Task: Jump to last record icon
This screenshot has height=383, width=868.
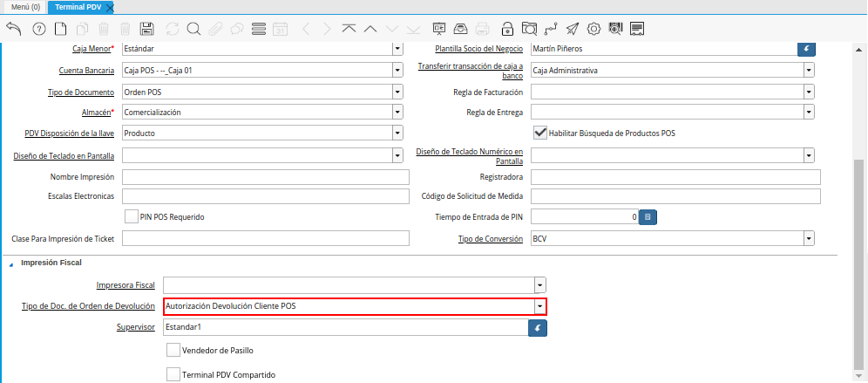Action: click(x=413, y=29)
